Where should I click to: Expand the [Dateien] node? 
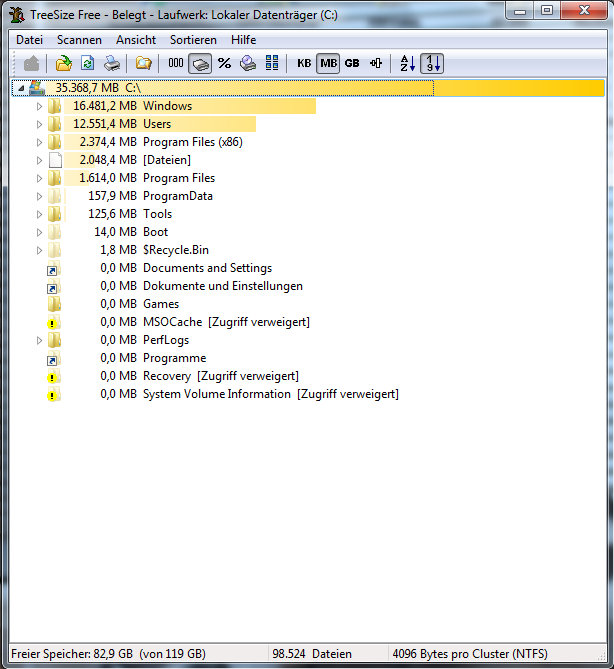click(39, 160)
